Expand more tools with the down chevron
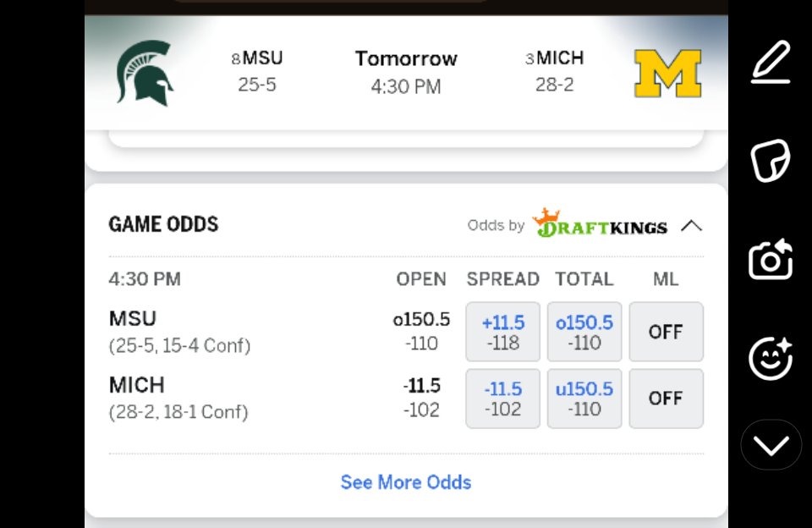 click(x=771, y=445)
